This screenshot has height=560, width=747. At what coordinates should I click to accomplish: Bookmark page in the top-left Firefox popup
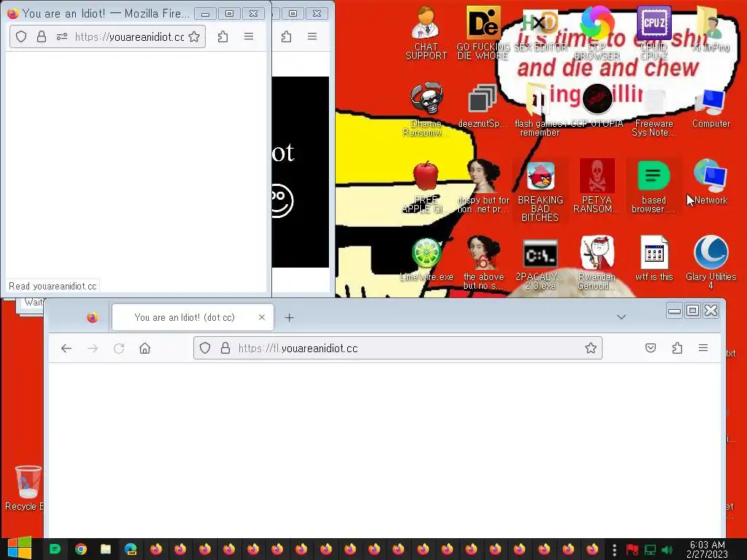click(x=194, y=36)
